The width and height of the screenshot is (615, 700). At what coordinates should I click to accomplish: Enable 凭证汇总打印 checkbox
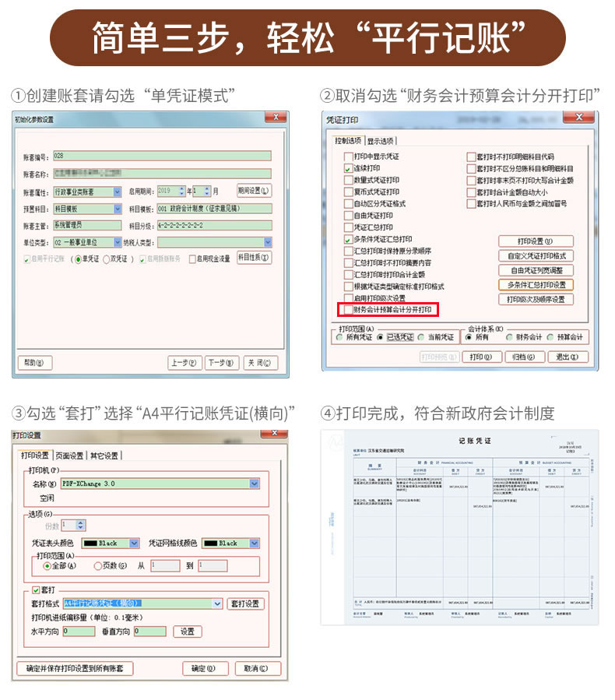348,227
